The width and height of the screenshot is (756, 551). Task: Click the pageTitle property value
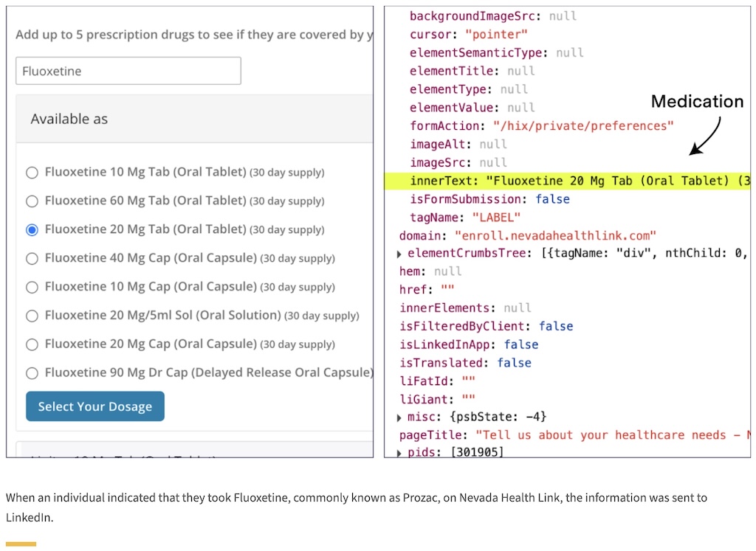[x=613, y=435]
